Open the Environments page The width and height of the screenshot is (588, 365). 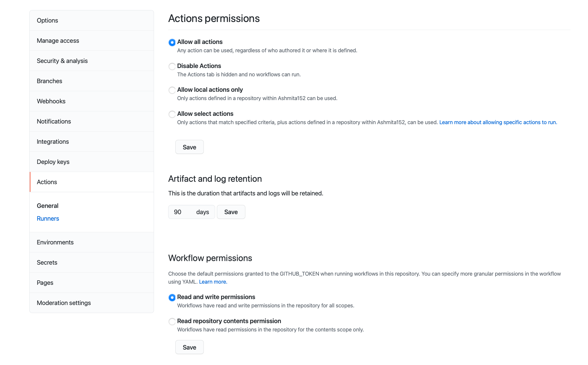click(55, 242)
